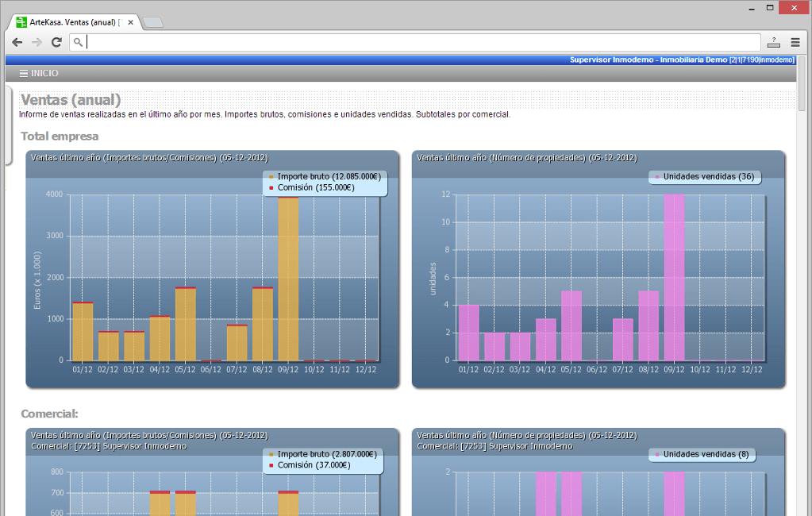Image resolution: width=812 pixels, height=516 pixels.
Task: Close the ArteKasa Ventas tab
Action: pos(130,22)
